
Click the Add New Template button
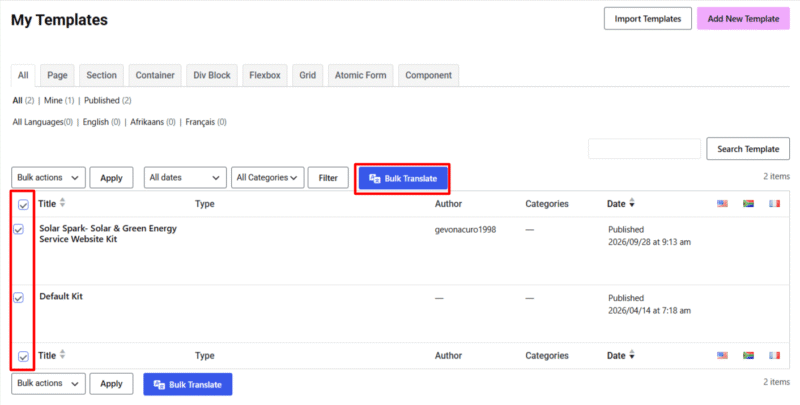[743, 18]
